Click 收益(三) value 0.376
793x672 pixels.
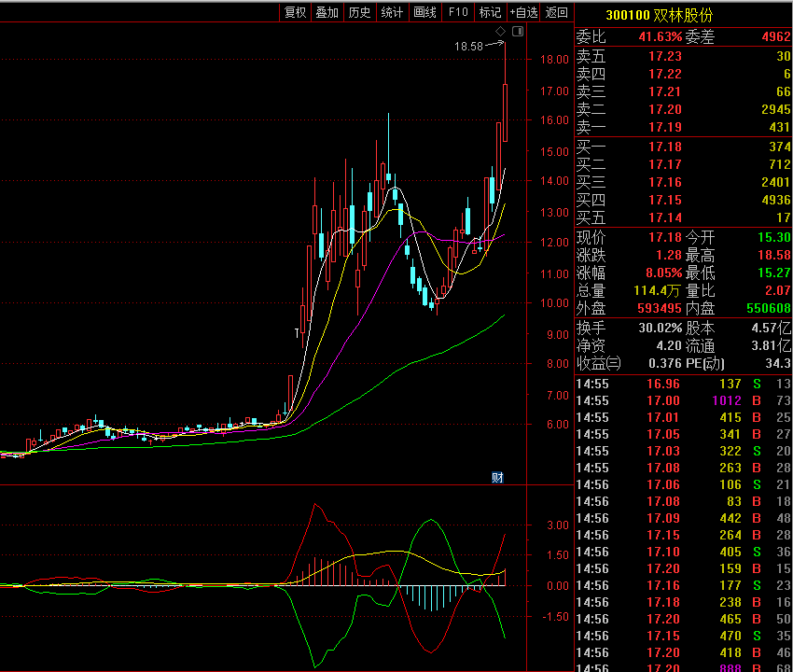tap(665, 363)
